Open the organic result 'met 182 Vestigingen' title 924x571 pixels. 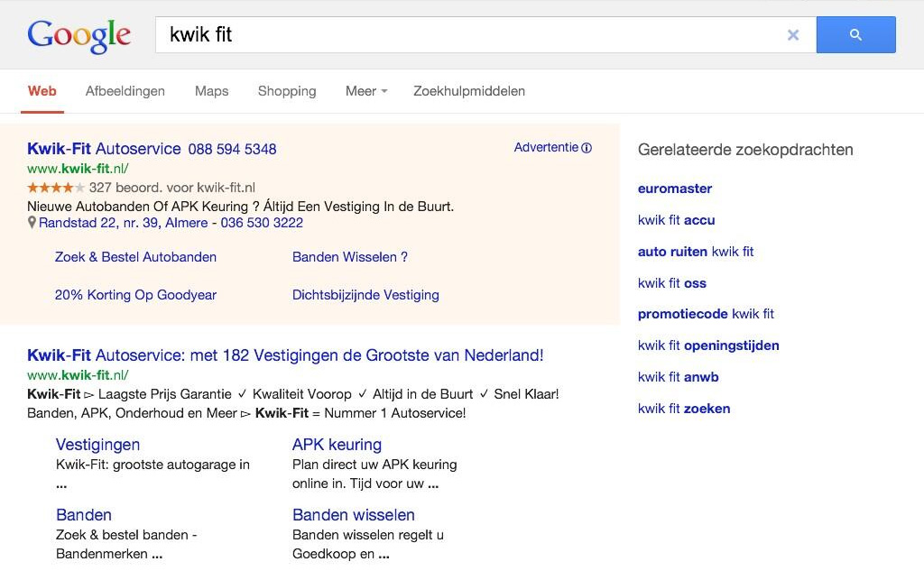point(285,355)
